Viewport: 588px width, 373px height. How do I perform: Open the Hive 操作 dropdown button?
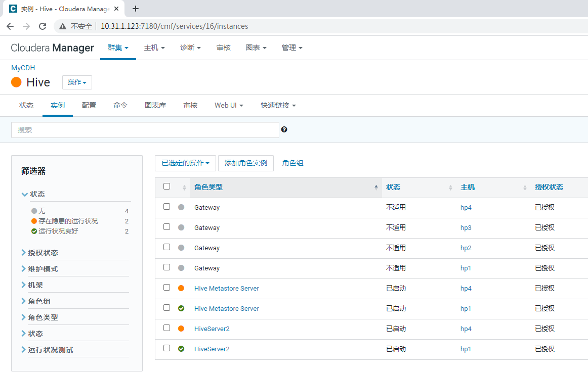77,82
